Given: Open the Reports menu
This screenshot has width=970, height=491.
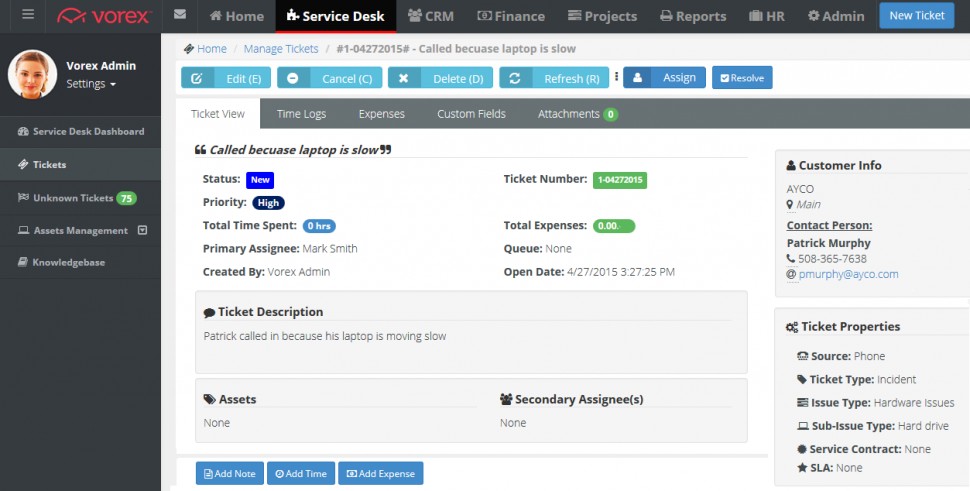Looking at the screenshot, I should pos(692,16).
